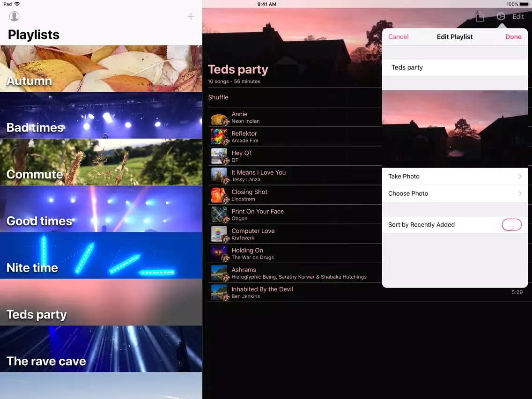Check the battery status icon

pyautogui.click(x=524, y=4)
